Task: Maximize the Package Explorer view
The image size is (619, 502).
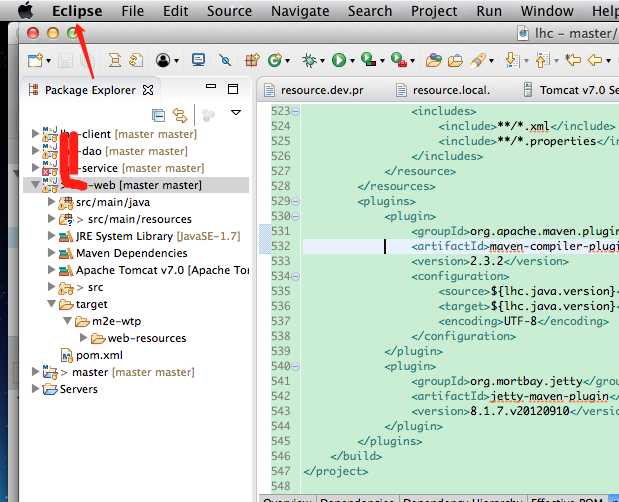Action: 233,89
